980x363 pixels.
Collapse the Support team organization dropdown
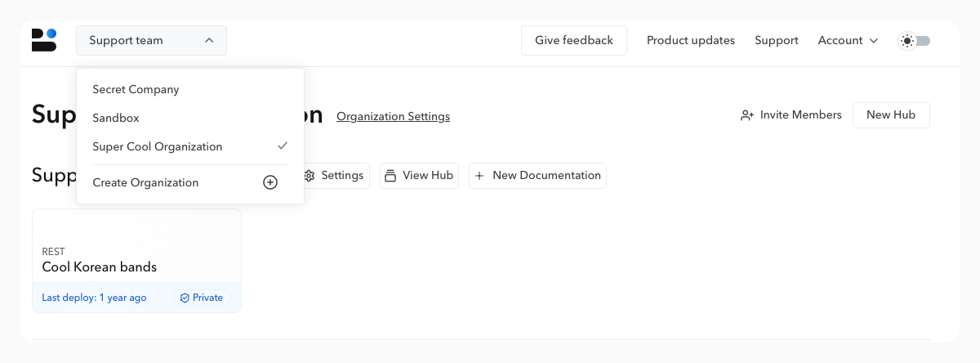tap(151, 40)
